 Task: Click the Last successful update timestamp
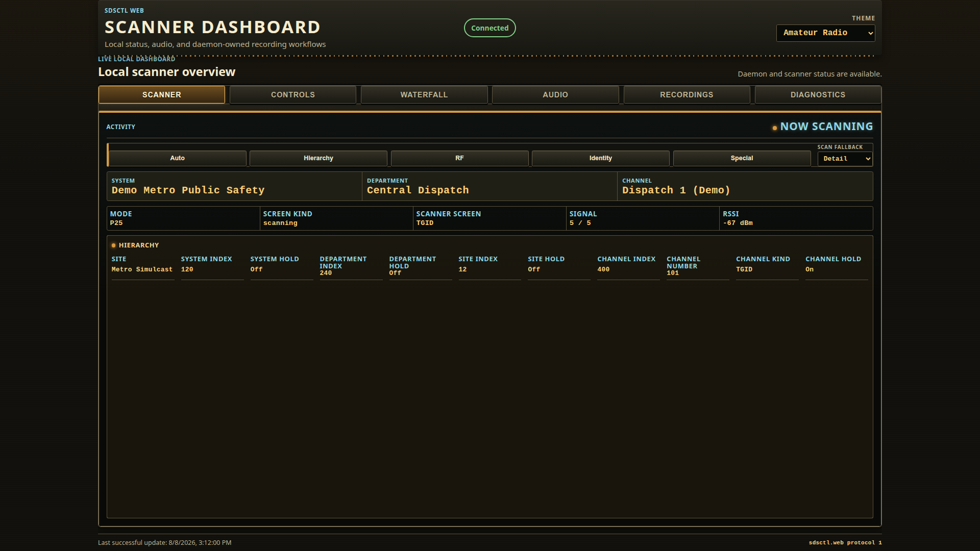click(164, 543)
